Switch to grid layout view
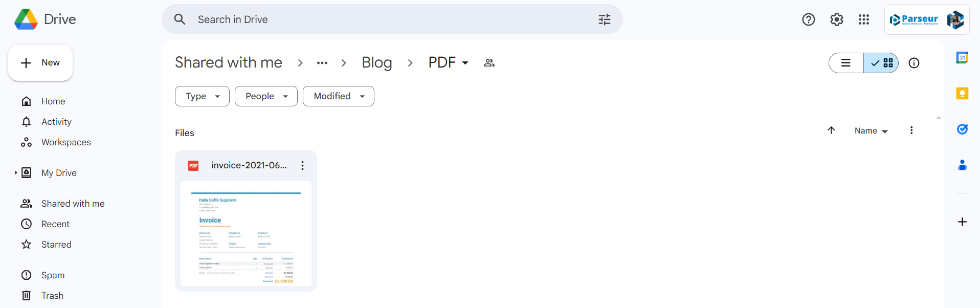Image resolution: width=980 pixels, height=308 pixels. pyautogui.click(x=881, y=63)
